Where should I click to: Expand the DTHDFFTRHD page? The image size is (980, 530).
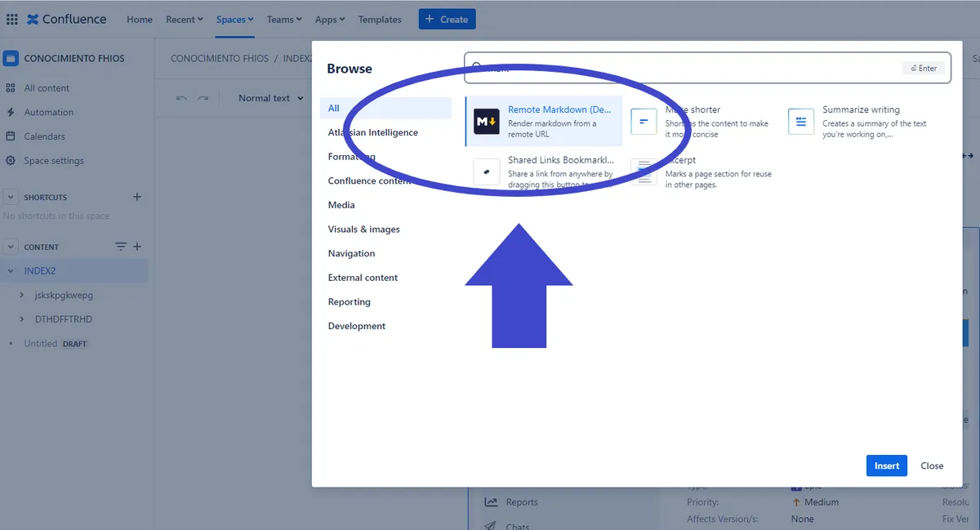pos(23,319)
